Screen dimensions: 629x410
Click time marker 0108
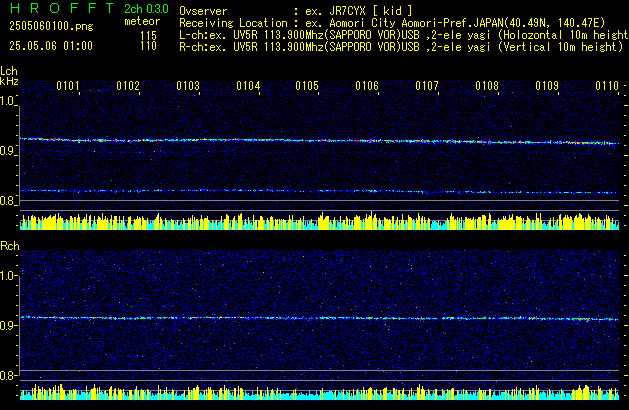click(487, 86)
